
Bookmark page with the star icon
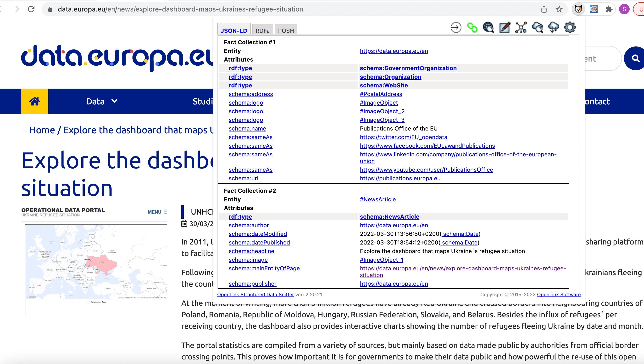click(x=559, y=10)
